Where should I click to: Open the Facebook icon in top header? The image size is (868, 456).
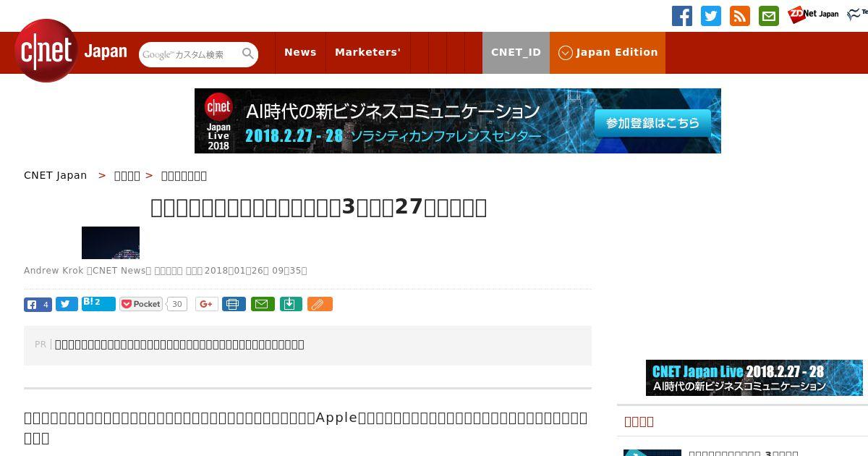point(682,16)
